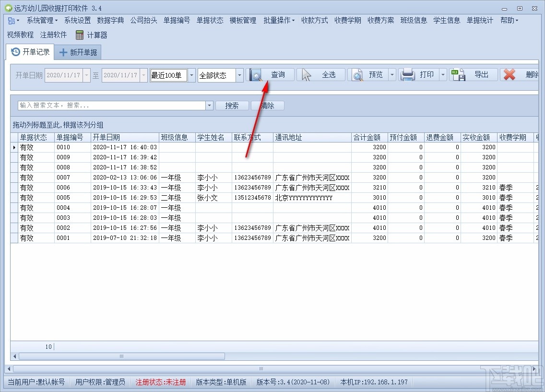This screenshot has width=545, height=392.
Task: Switch to the 新开单据 tab
Action: click(78, 52)
